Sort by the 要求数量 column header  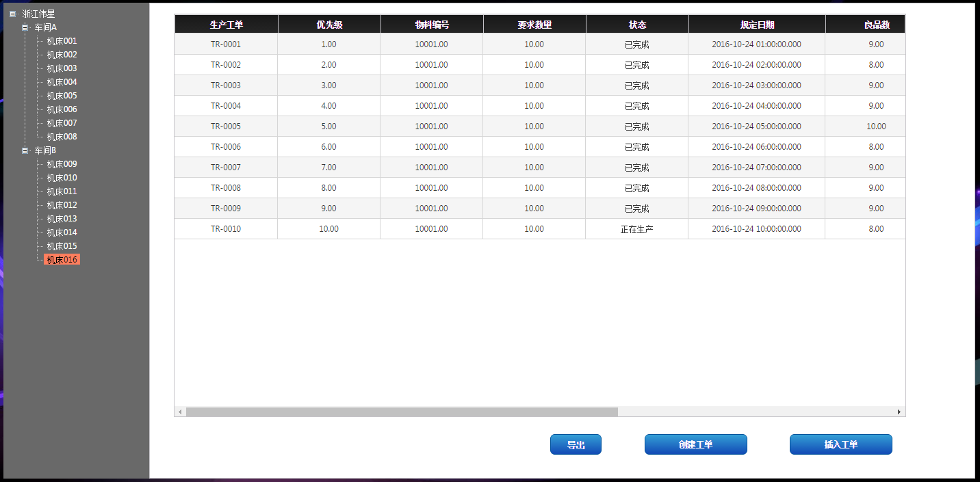(534, 25)
